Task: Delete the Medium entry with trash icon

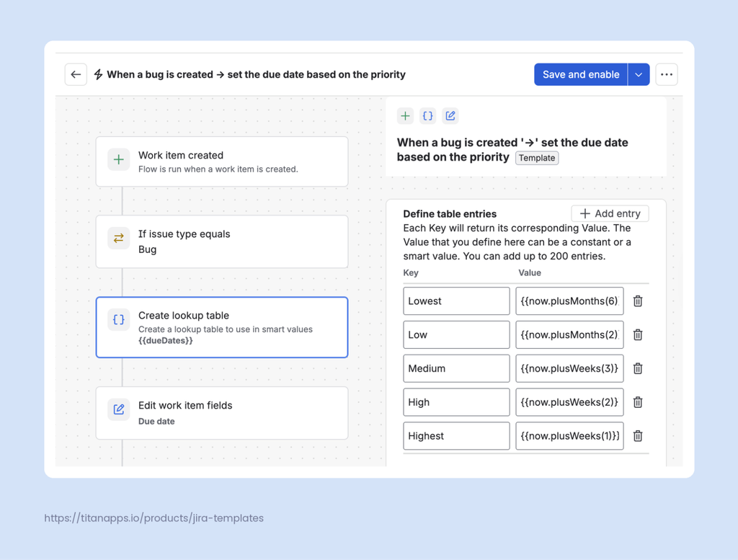Action: click(x=638, y=368)
